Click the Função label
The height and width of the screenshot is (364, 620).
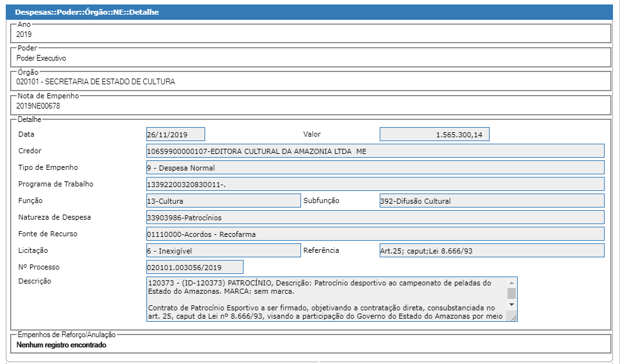coord(31,201)
